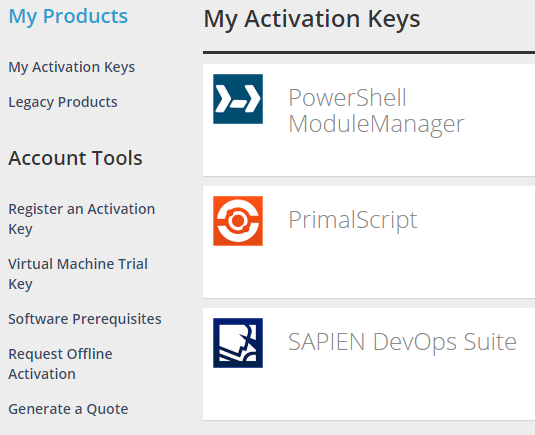This screenshot has width=535, height=435.
Task: Click the PowerShell ModuleManager product icon
Action: click(238, 99)
